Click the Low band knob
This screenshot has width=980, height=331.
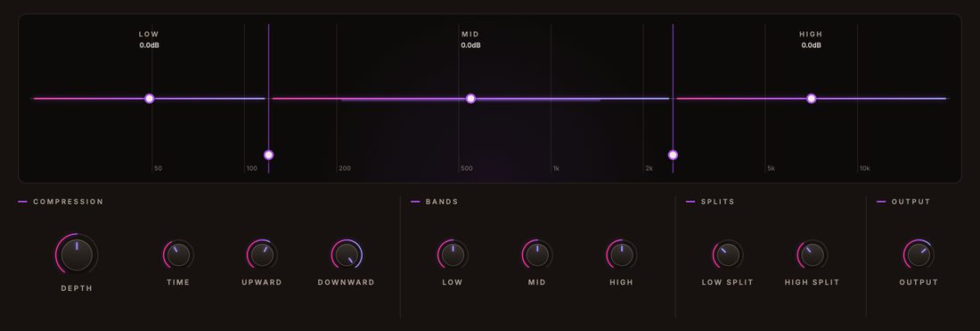coord(453,254)
